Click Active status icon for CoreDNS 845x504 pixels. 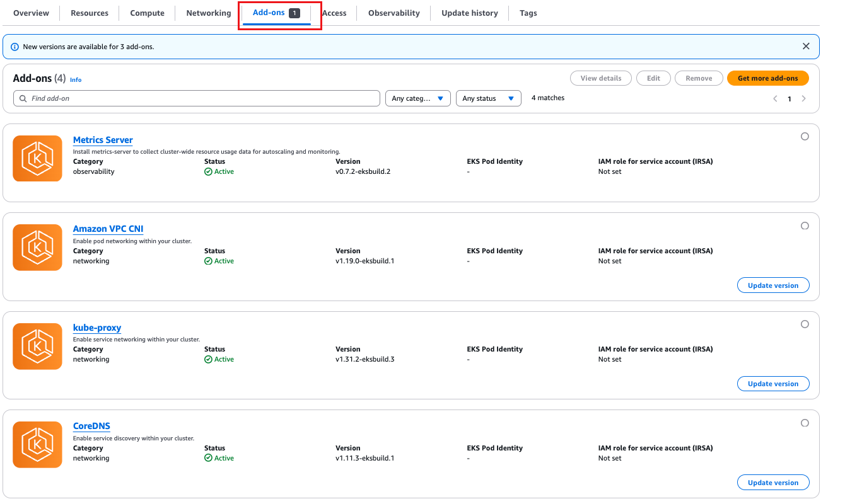208,458
